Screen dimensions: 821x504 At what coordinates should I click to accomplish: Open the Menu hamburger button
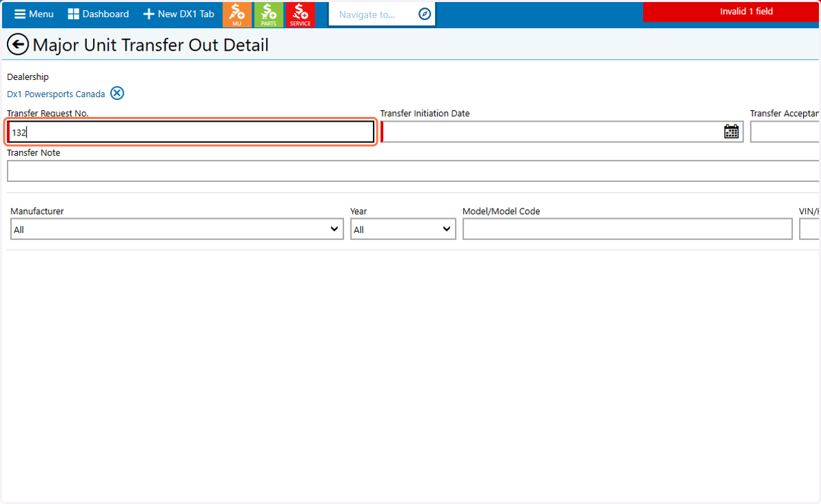(34, 14)
